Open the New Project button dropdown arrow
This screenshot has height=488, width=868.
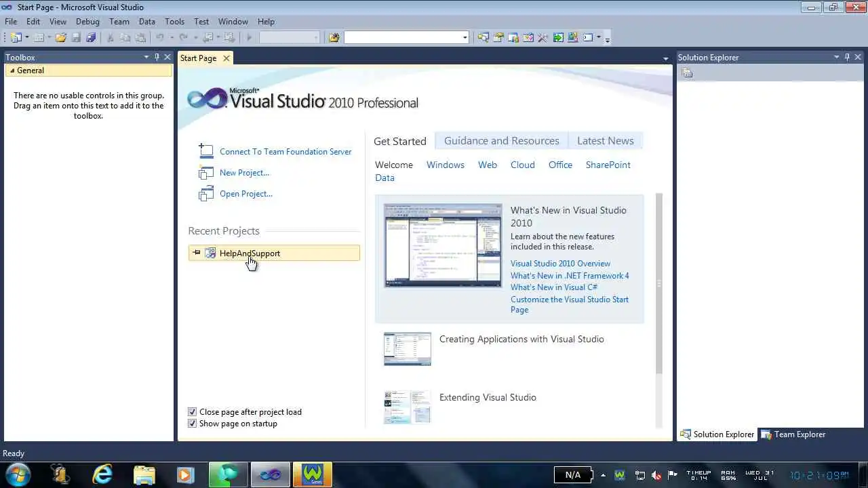(x=27, y=38)
